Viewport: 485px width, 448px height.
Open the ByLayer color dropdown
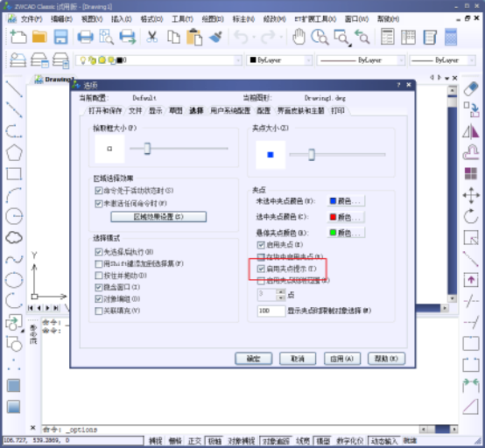tap(280, 60)
